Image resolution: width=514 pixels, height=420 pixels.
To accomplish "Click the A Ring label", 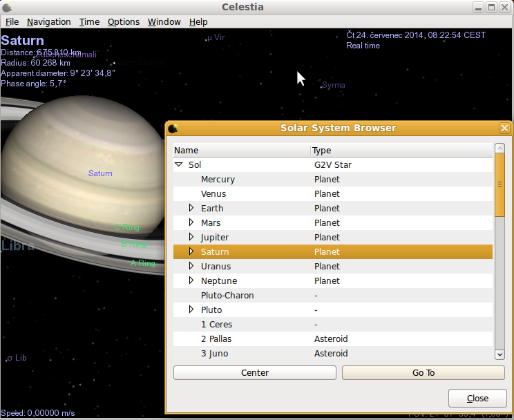I will (143, 263).
